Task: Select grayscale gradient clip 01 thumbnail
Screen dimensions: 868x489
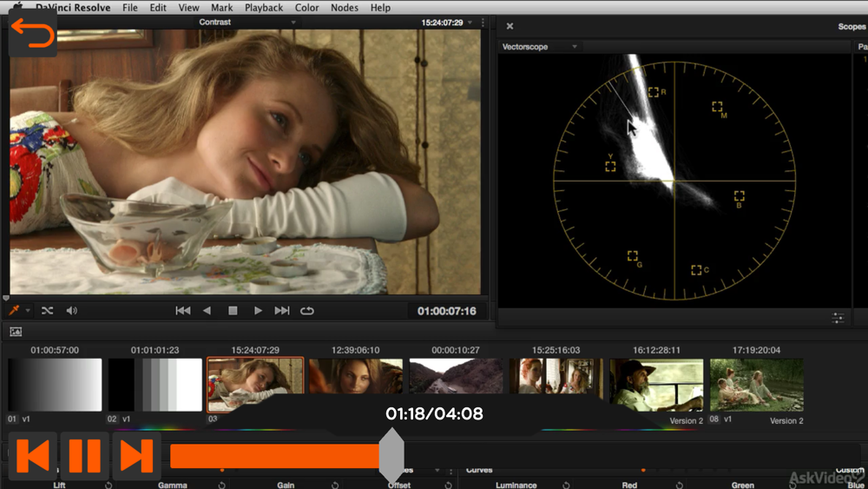Action: [x=55, y=384]
